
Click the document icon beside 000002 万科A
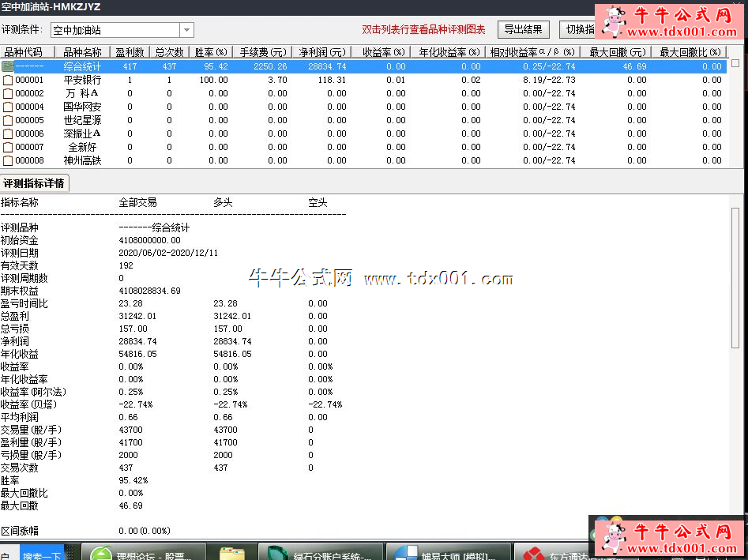click(8, 93)
